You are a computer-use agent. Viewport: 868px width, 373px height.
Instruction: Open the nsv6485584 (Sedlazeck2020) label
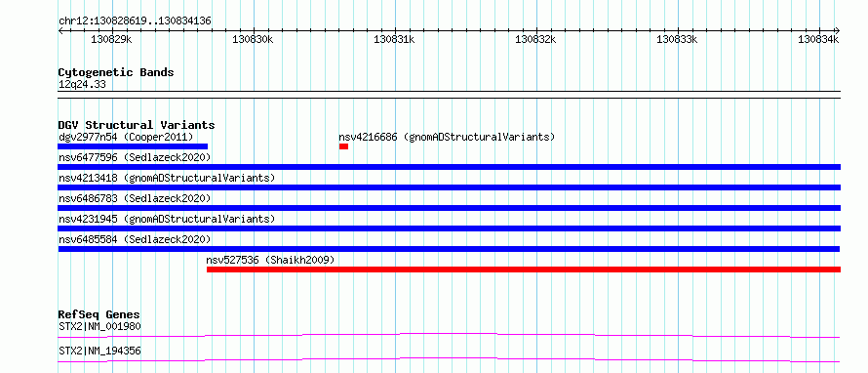(135, 239)
